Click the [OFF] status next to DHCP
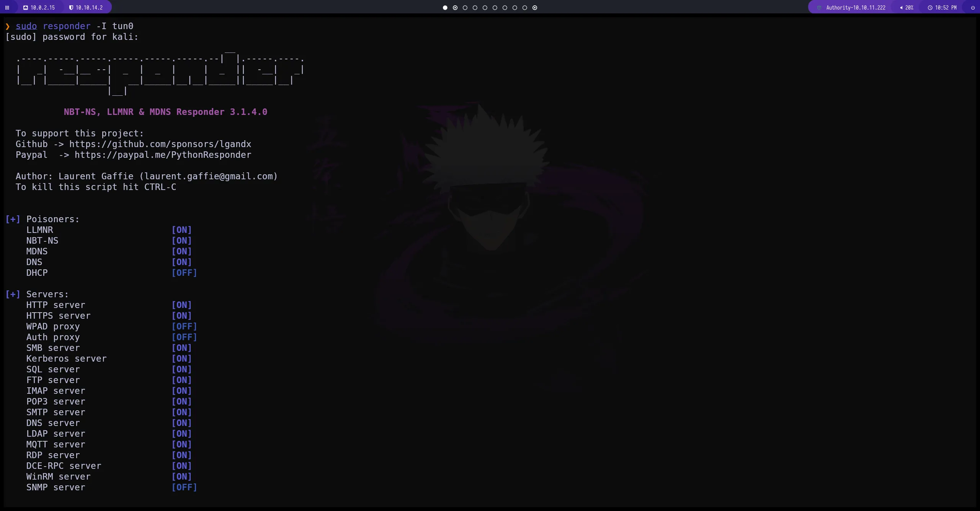Screen dimensions: 980x511 (x=184, y=273)
